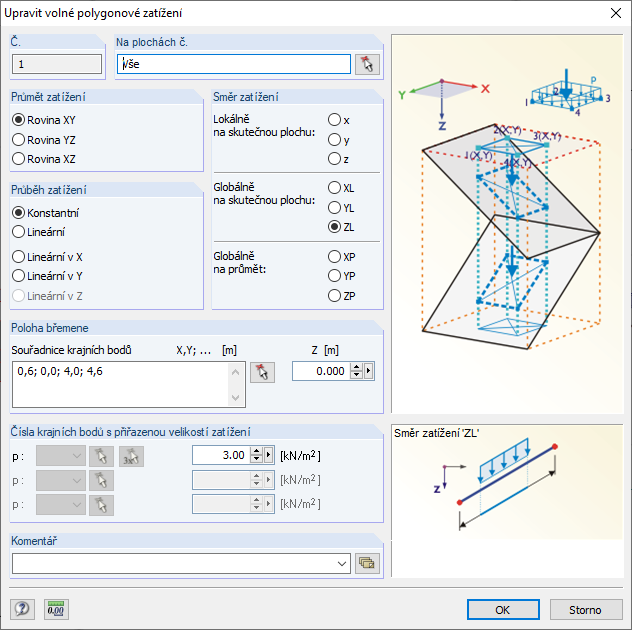Select Lineární v Y distribution
Viewport: 632px width, 630px height.
pyautogui.click(x=48, y=276)
